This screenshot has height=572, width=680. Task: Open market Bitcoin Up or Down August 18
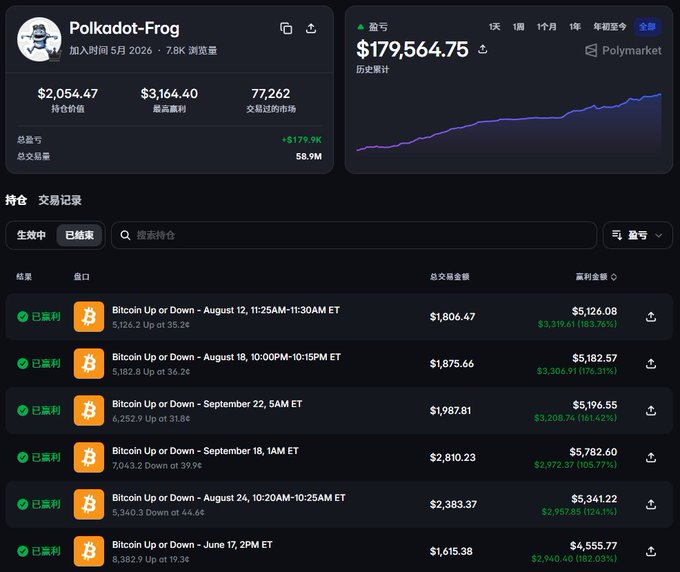(226, 357)
